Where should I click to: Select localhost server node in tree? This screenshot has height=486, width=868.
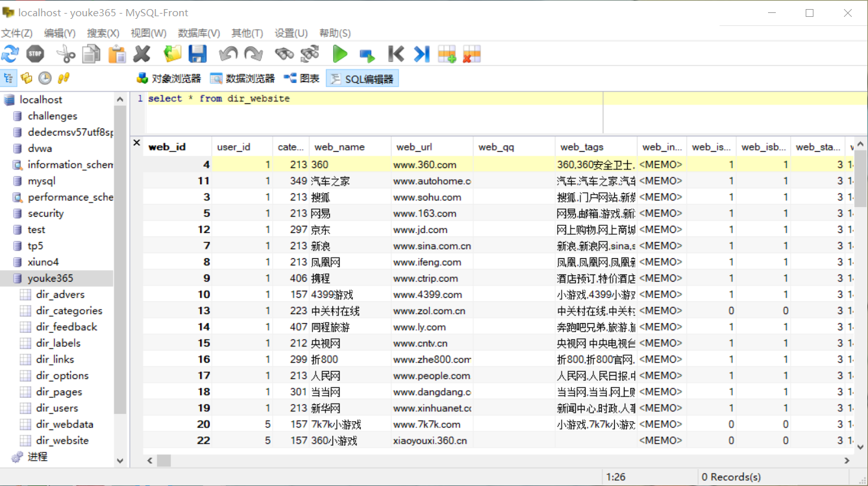[x=41, y=100]
